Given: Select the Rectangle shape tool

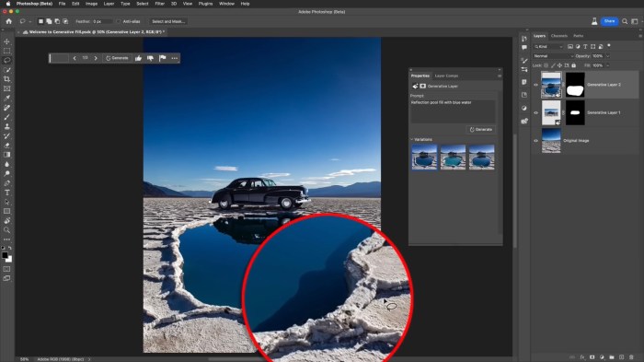Looking at the screenshot, I should [x=7, y=212].
